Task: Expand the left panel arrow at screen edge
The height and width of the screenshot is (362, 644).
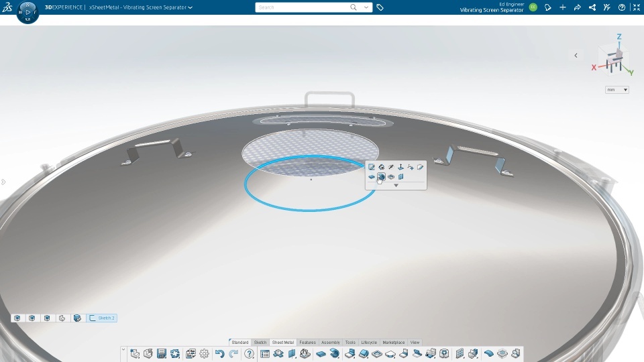Action: coord(3,182)
